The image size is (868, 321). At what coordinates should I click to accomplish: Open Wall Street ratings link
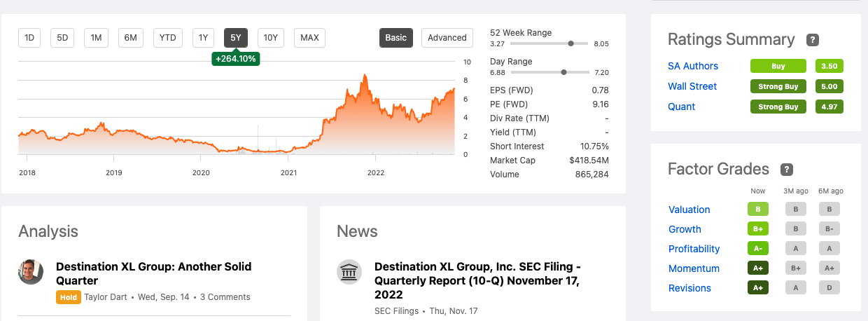pos(692,86)
